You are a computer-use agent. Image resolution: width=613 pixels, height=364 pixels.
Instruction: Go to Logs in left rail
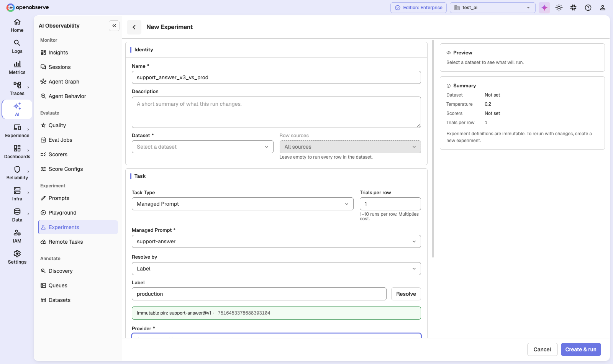[17, 47]
